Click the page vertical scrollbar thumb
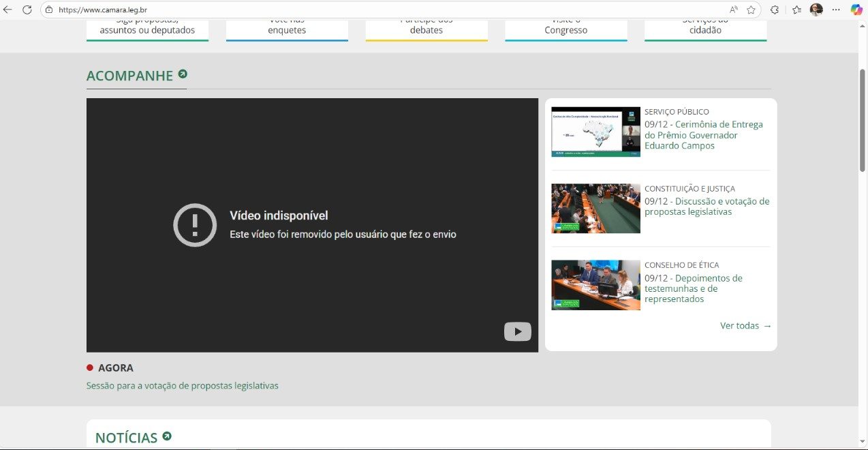 pyautogui.click(x=863, y=119)
